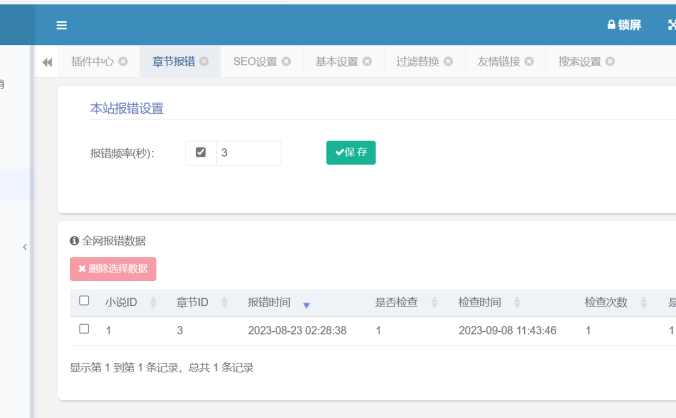Click the 章节ID value 3 cell

[180, 331]
